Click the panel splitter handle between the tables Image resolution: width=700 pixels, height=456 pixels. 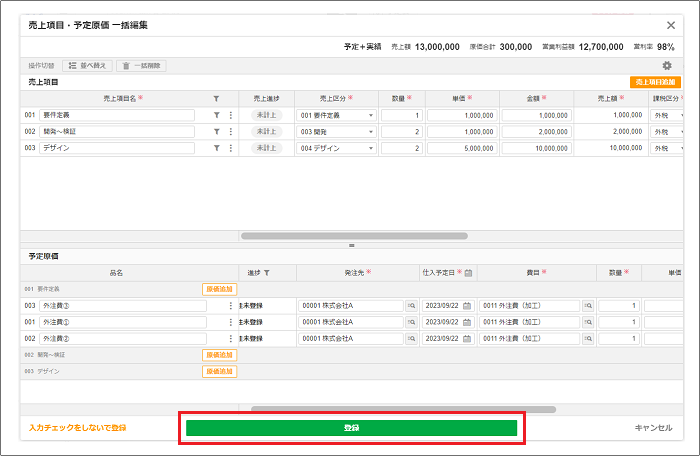point(352,246)
